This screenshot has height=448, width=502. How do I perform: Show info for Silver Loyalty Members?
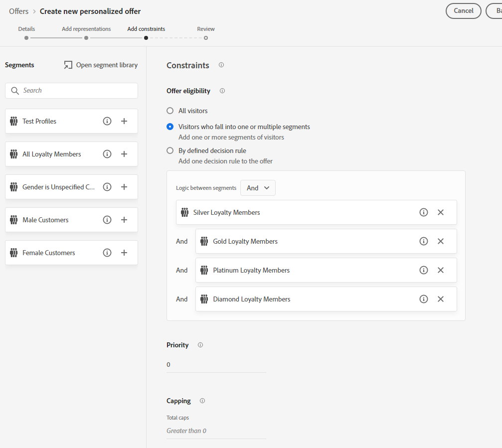click(x=424, y=212)
